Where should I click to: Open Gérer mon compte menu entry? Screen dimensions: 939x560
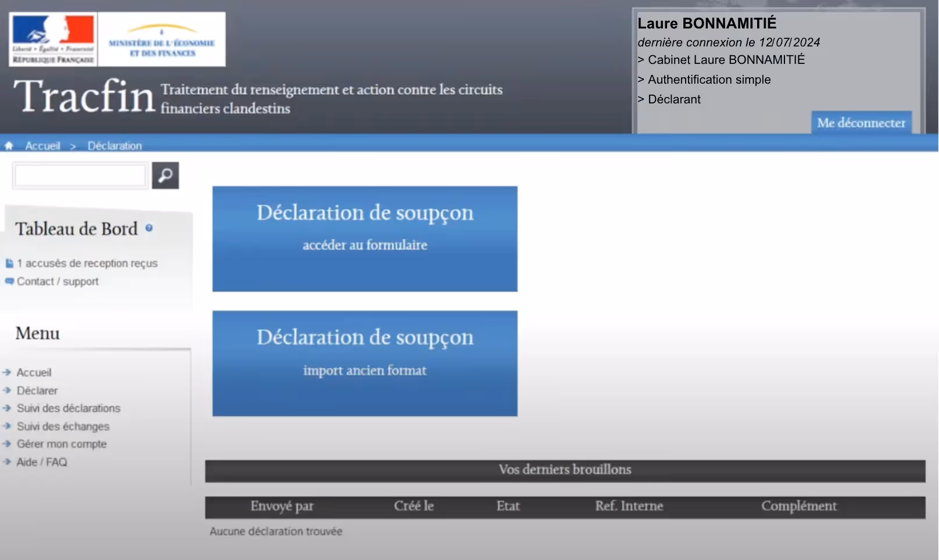[x=62, y=444]
